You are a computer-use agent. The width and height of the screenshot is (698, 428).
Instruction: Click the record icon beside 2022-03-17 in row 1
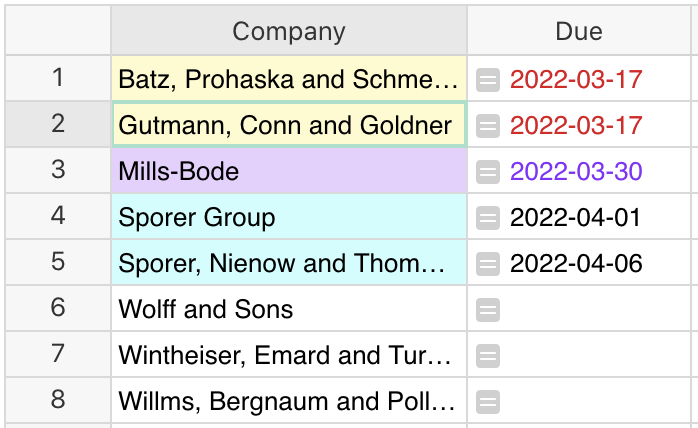[488, 79]
